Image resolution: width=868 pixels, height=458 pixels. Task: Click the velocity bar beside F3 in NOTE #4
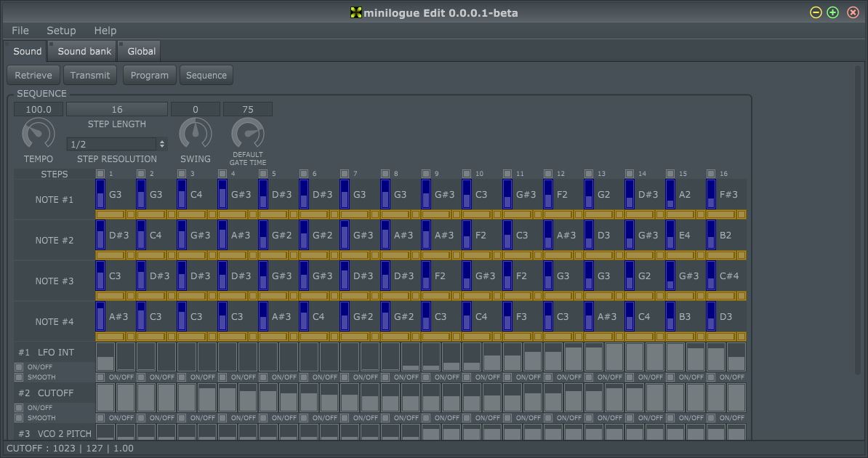coord(507,316)
